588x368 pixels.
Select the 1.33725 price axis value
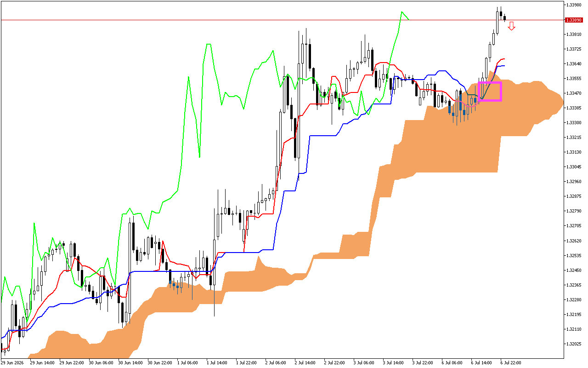pos(574,49)
